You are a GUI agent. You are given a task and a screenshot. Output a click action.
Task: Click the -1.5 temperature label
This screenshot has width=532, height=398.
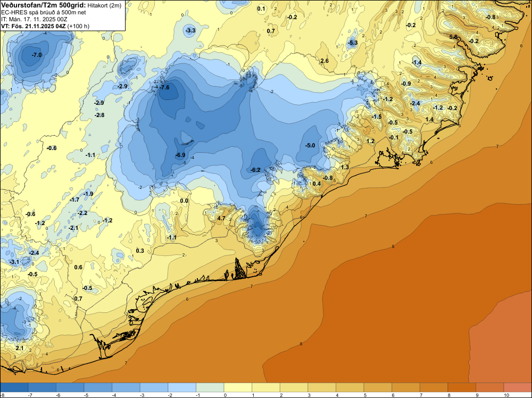[x=377, y=117]
